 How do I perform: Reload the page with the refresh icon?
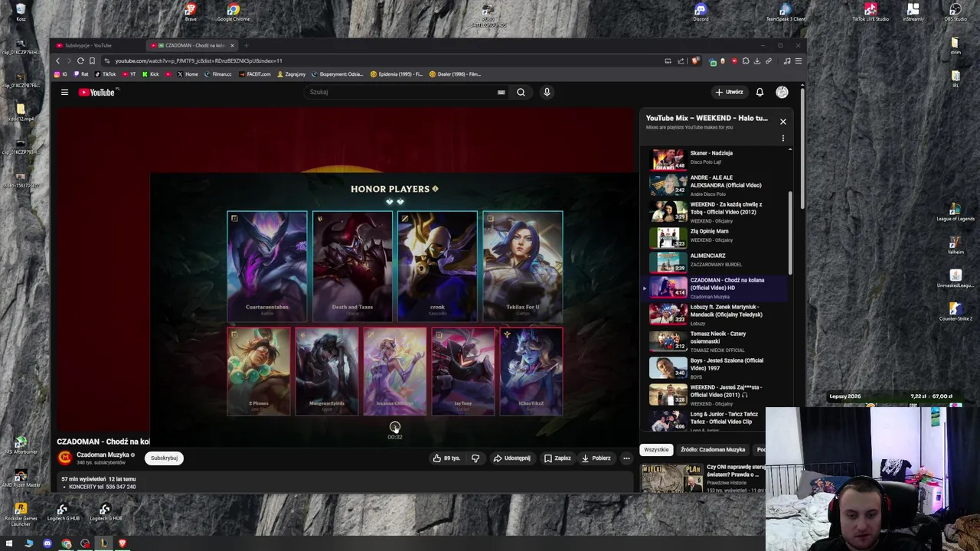click(80, 60)
